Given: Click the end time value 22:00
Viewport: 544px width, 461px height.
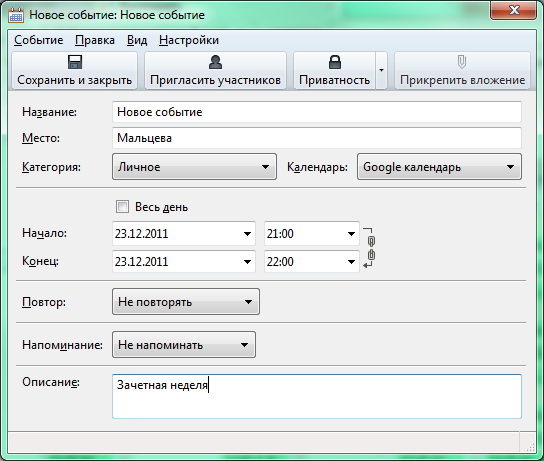Looking at the screenshot, I should point(280,262).
